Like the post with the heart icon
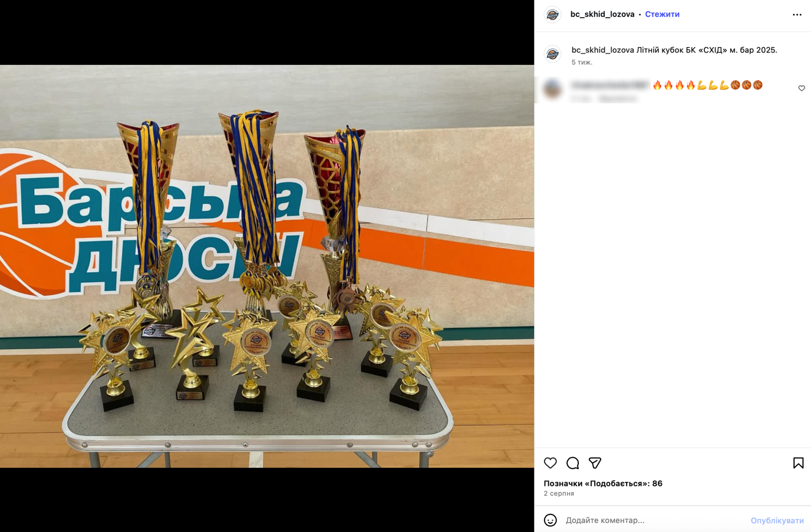 point(550,463)
